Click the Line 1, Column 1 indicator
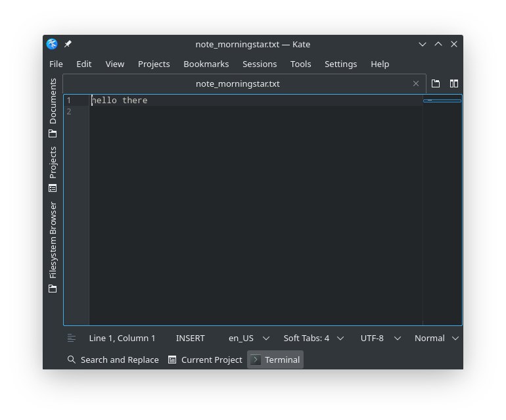The height and width of the screenshot is (420, 506). pos(122,338)
